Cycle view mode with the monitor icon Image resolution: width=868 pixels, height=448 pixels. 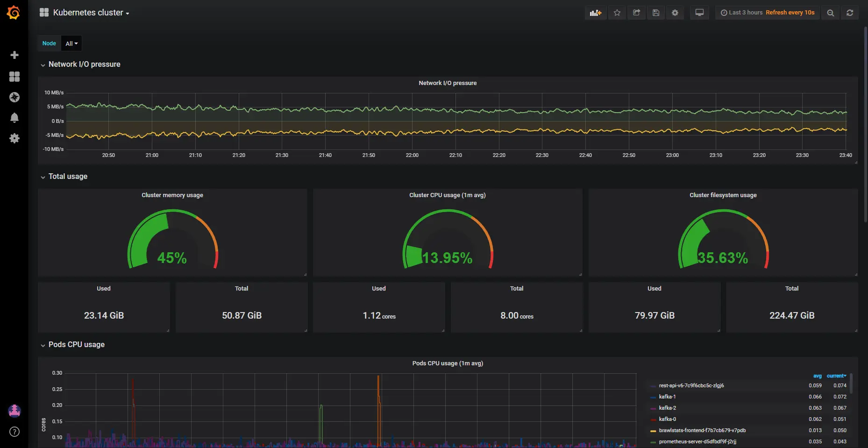(x=699, y=13)
